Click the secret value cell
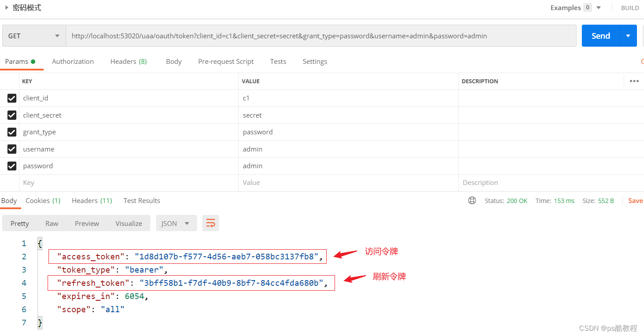 349,115
